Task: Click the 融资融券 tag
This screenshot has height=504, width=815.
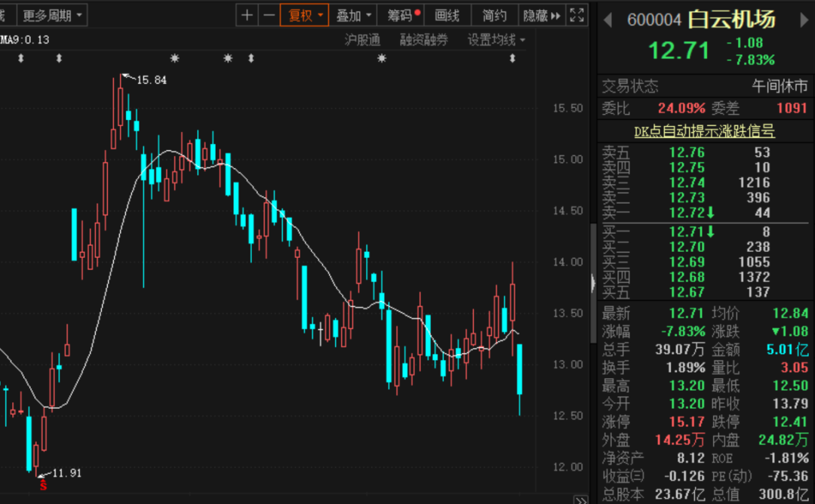Action: pos(423,40)
